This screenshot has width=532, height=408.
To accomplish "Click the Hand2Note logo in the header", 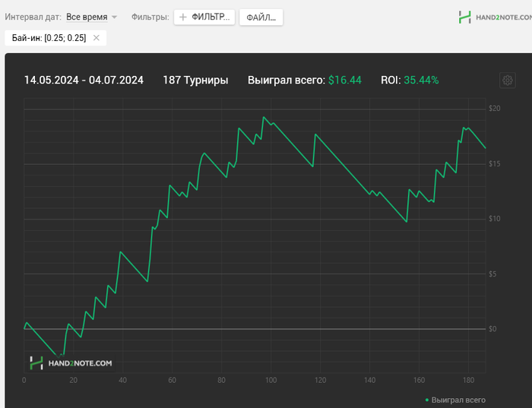I will (496, 17).
